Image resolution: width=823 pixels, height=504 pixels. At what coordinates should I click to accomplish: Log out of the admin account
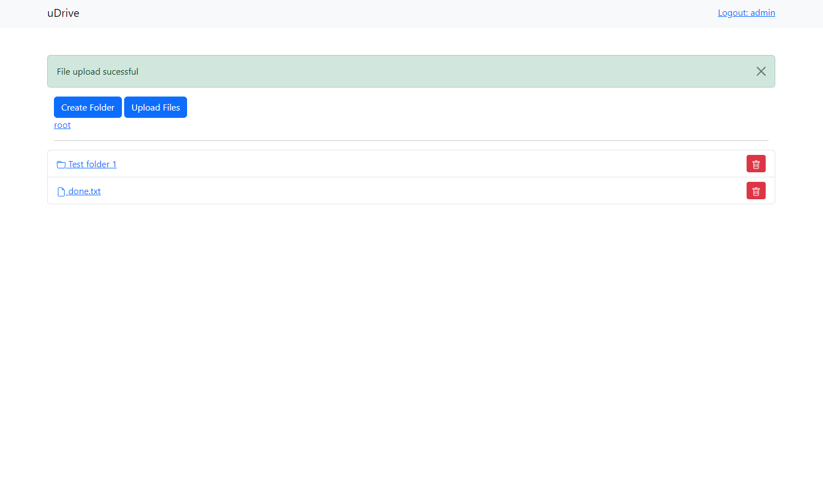[746, 13]
